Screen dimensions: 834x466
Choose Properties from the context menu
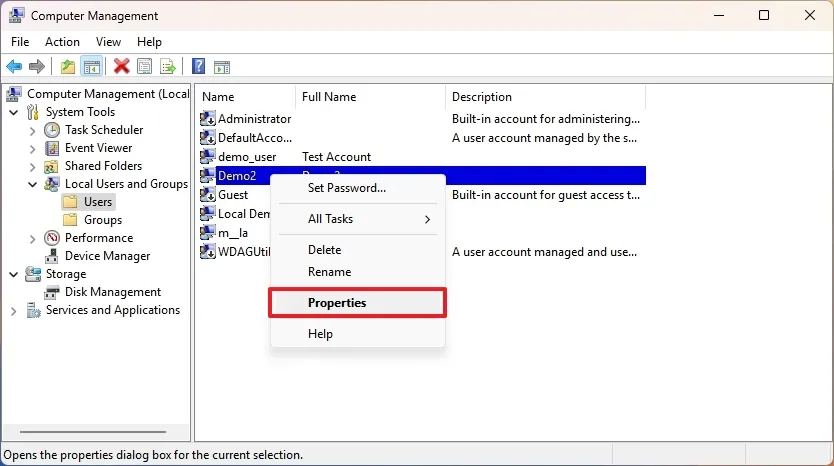coord(357,303)
